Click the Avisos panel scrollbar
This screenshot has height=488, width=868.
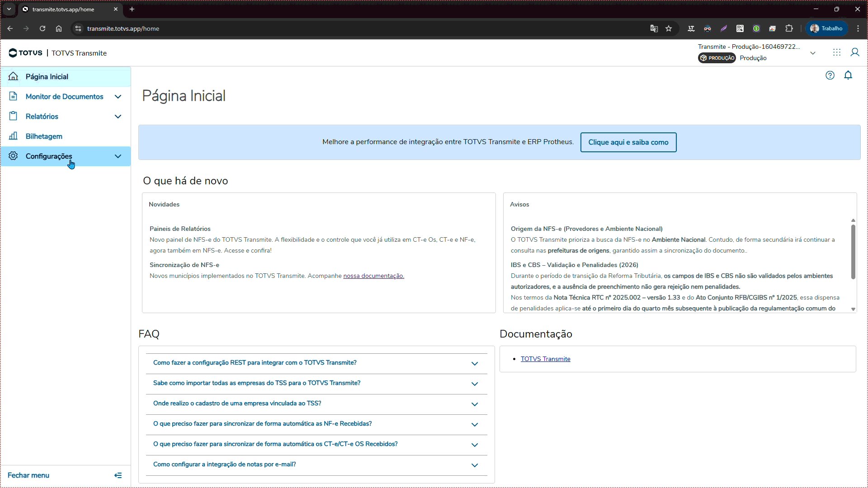click(x=853, y=252)
